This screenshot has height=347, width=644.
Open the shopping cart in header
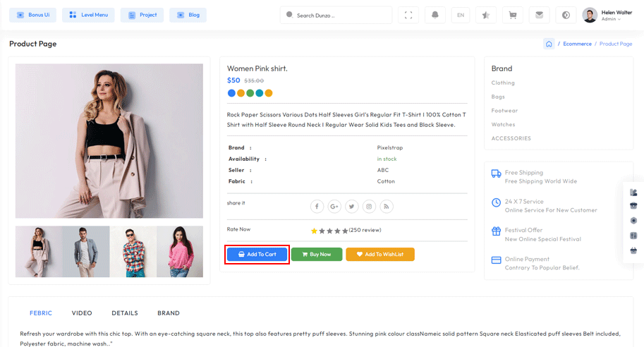point(512,15)
